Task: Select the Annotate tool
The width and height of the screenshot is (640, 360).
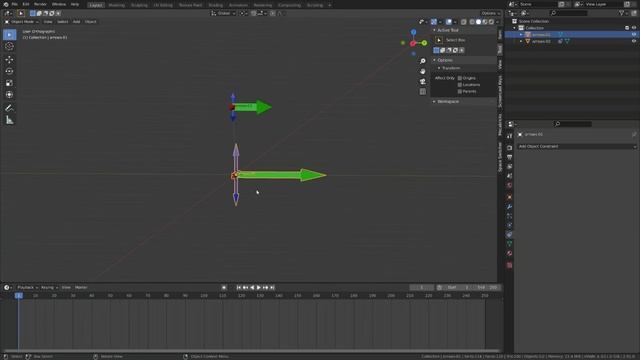Action: tap(9, 108)
